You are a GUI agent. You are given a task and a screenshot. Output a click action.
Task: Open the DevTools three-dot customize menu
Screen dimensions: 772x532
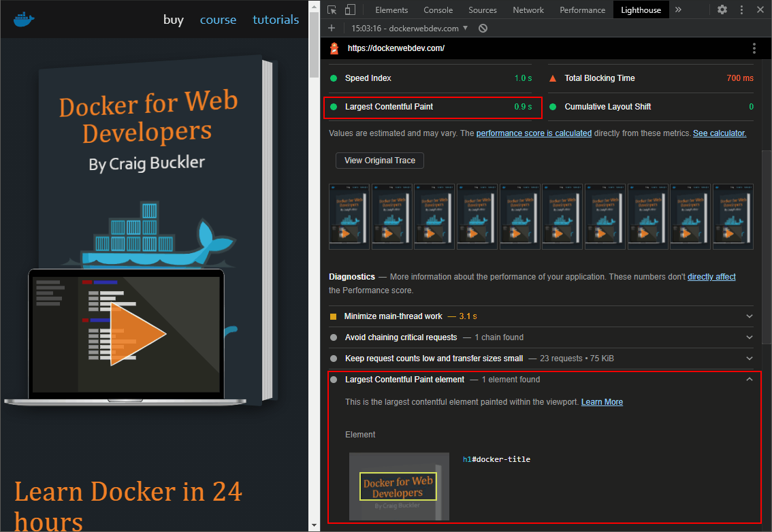click(x=741, y=10)
